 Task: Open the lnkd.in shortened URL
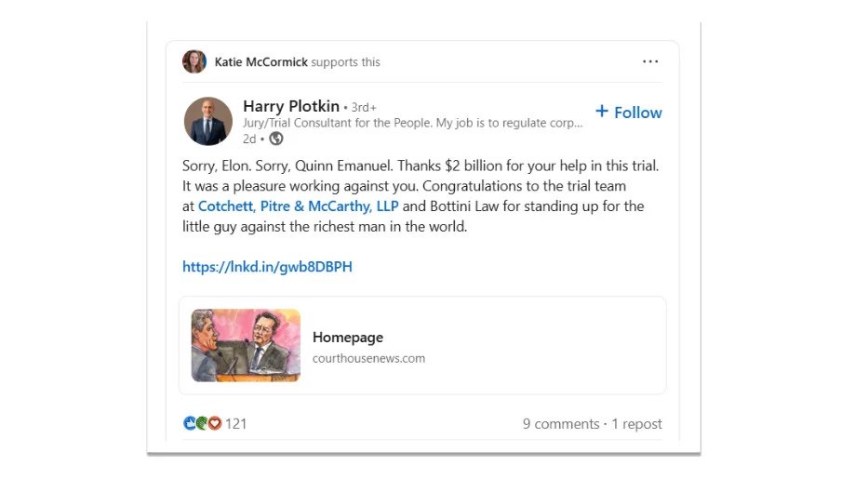click(x=267, y=267)
